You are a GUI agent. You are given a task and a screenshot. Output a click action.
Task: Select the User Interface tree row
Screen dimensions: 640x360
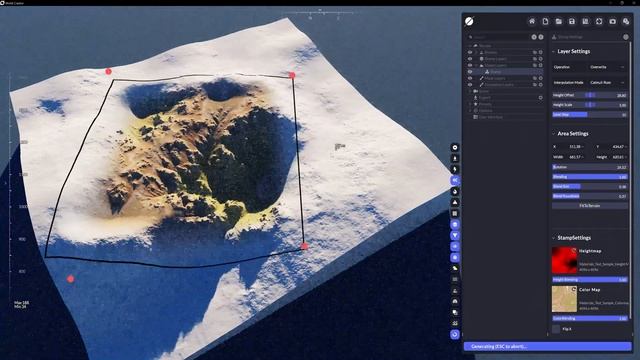click(x=505, y=117)
